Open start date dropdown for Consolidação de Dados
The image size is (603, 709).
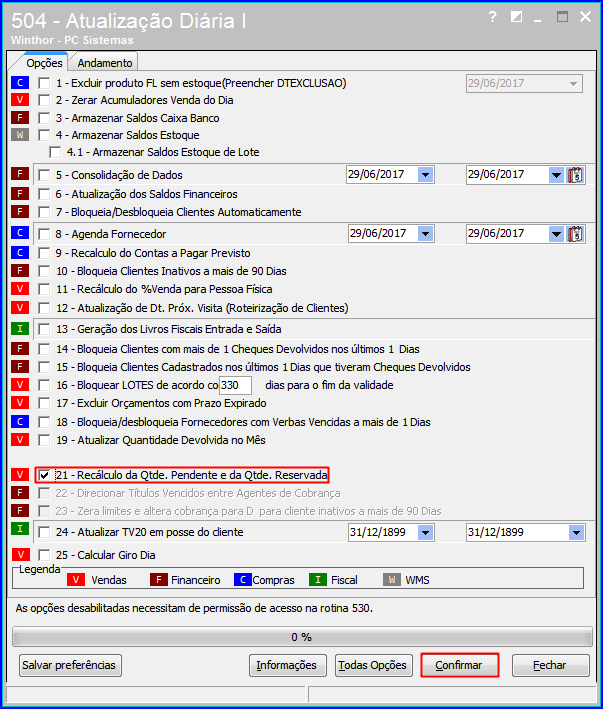425,175
